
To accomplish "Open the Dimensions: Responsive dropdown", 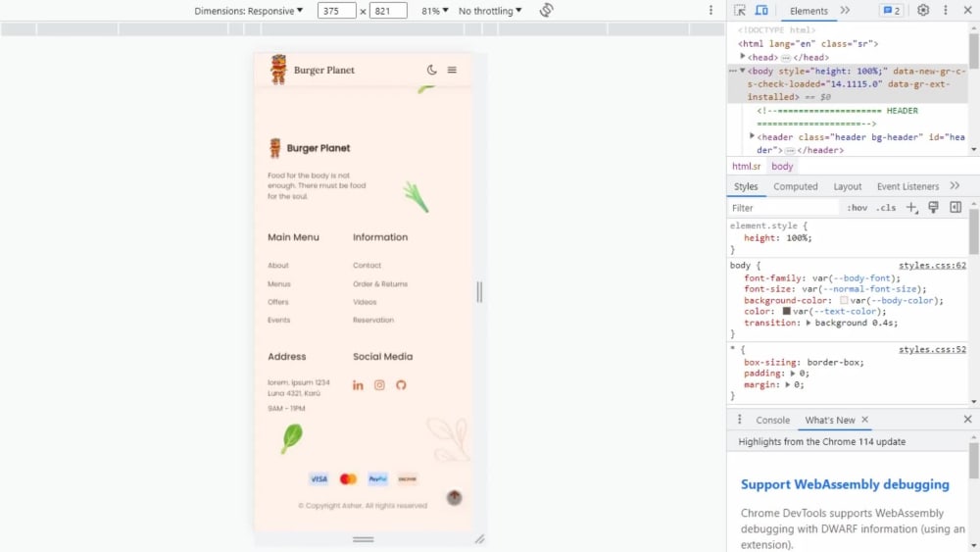I will pyautogui.click(x=249, y=11).
